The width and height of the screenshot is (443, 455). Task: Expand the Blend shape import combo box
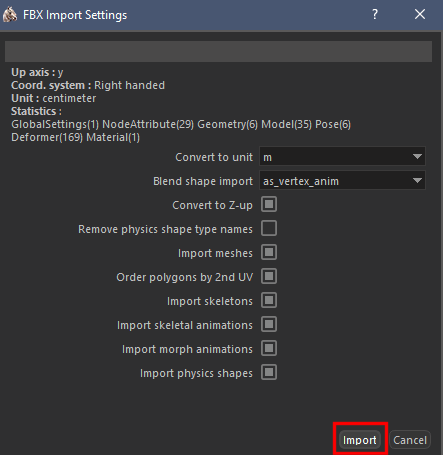click(342, 181)
